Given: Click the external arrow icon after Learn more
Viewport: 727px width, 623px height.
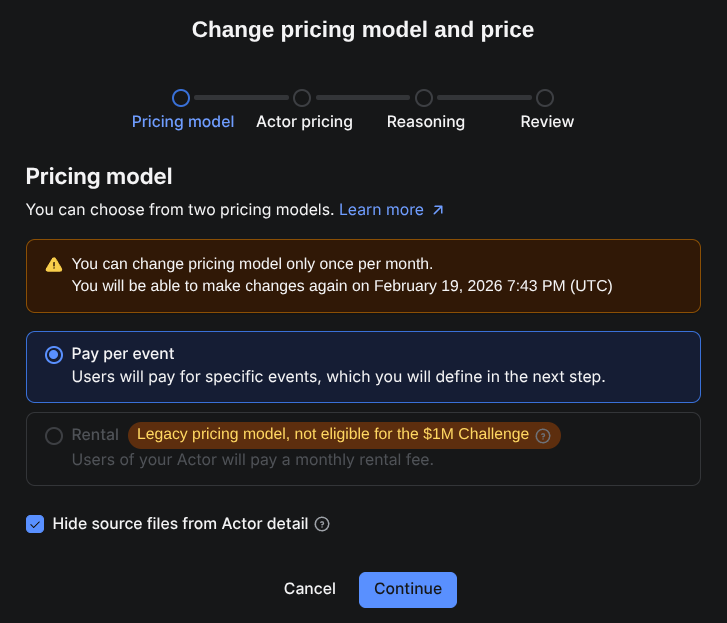Looking at the screenshot, I should click(437, 210).
